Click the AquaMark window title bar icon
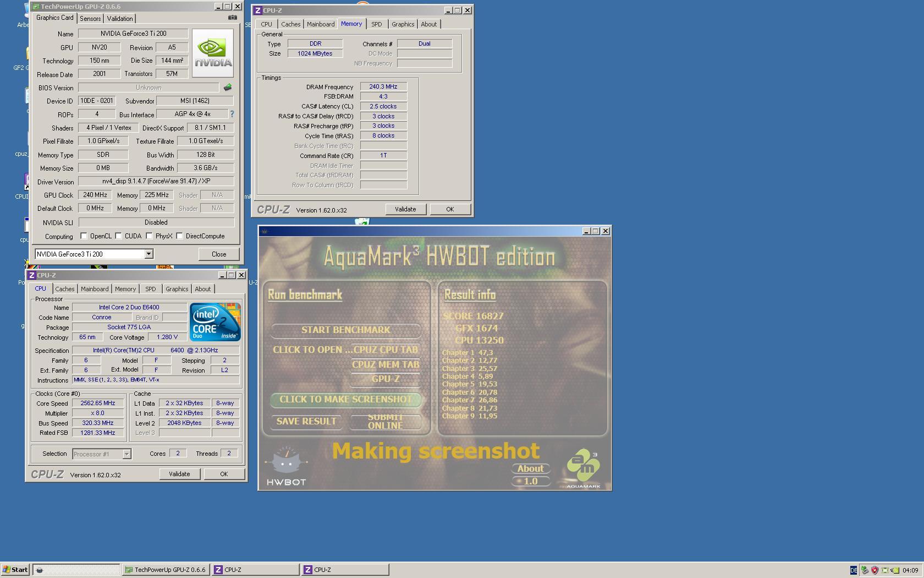The width and height of the screenshot is (924, 578). tap(264, 231)
